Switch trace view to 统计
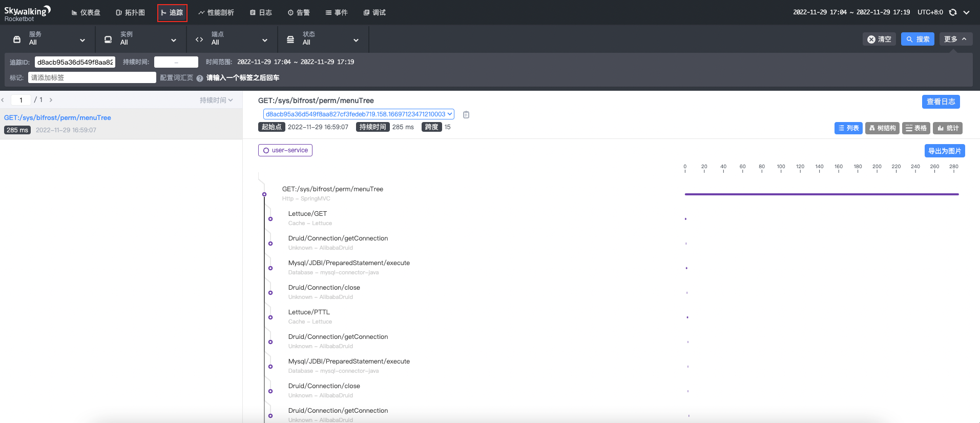This screenshot has height=423, width=980. [948, 128]
